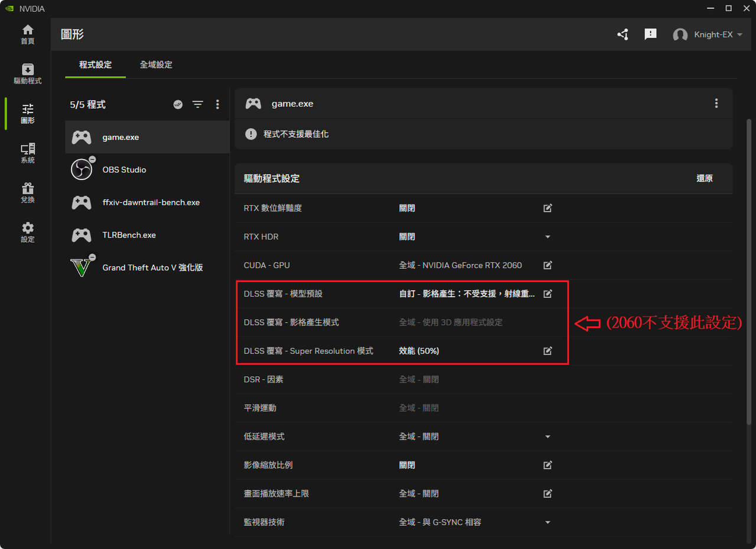Edit the 影像縮放比例 setting

(548, 465)
